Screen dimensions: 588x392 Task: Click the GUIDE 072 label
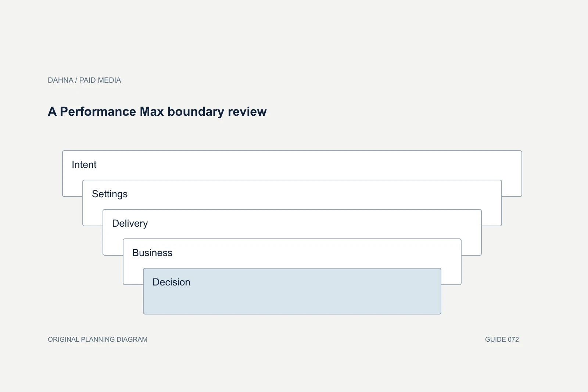click(502, 339)
